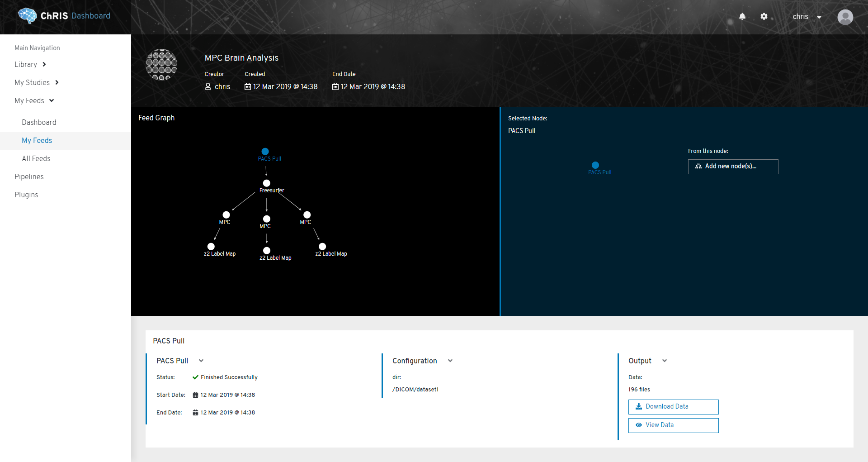The width and height of the screenshot is (868, 462).
Task: Click the user avatar in the top bar
Action: point(845,17)
